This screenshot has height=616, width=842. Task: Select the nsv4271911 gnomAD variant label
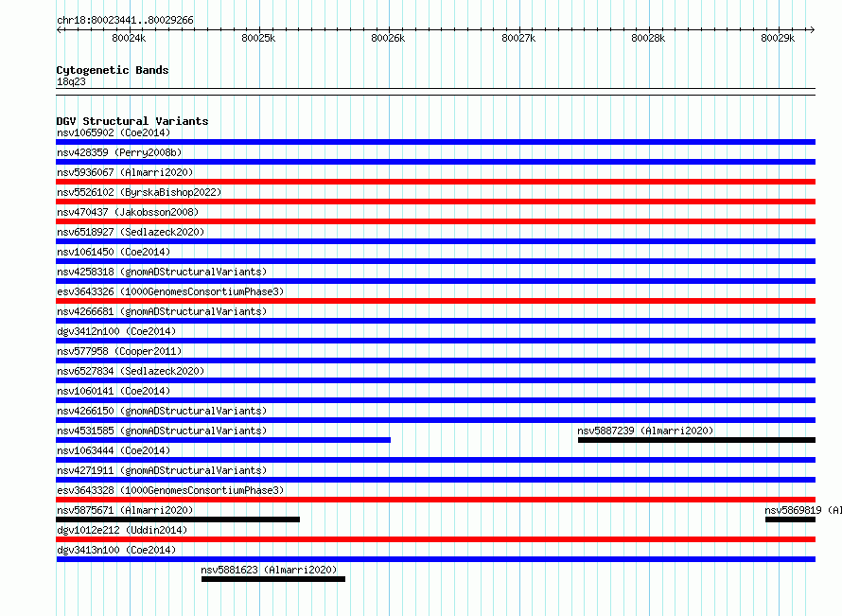pos(162,470)
